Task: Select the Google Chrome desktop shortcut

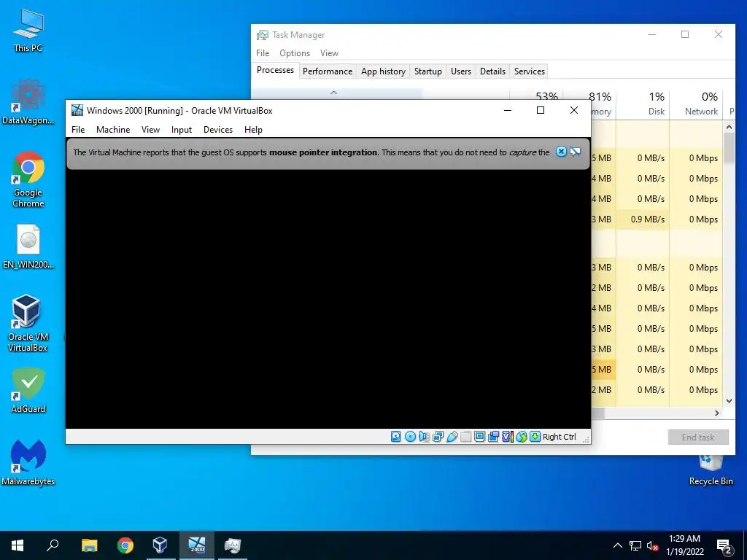Action: click(28, 179)
